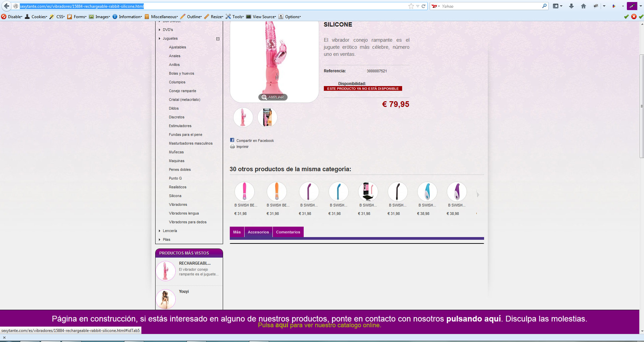
Task: Open the Estimuladores category link
Action: pyautogui.click(x=180, y=126)
